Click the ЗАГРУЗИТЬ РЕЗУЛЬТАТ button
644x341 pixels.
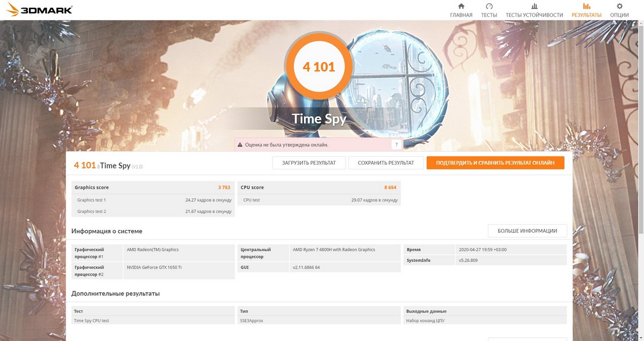(309, 163)
